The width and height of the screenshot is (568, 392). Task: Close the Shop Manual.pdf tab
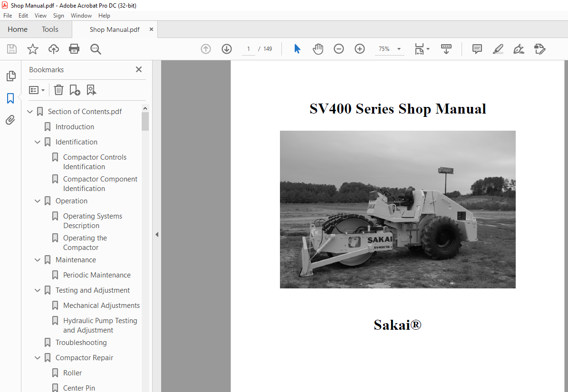tap(152, 29)
